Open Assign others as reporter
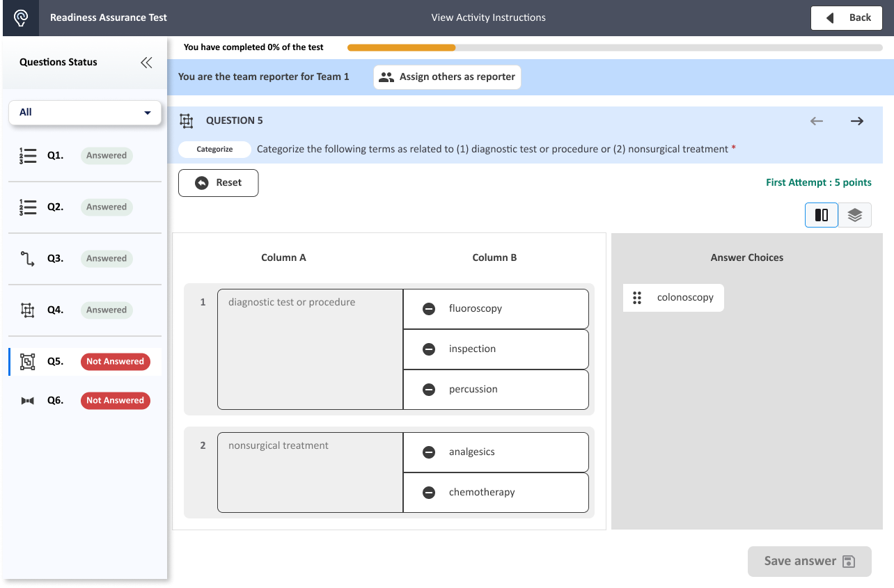The width and height of the screenshot is (894, 588). [447, 77]
